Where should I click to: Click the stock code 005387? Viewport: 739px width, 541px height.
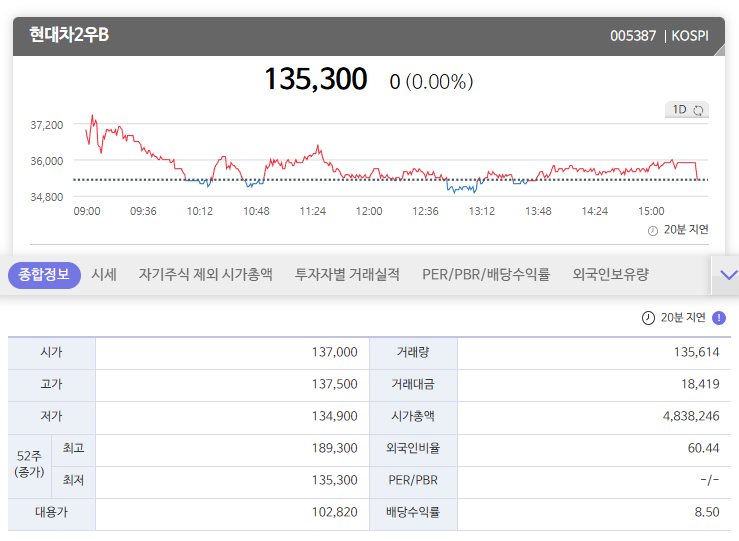point(633,36)
